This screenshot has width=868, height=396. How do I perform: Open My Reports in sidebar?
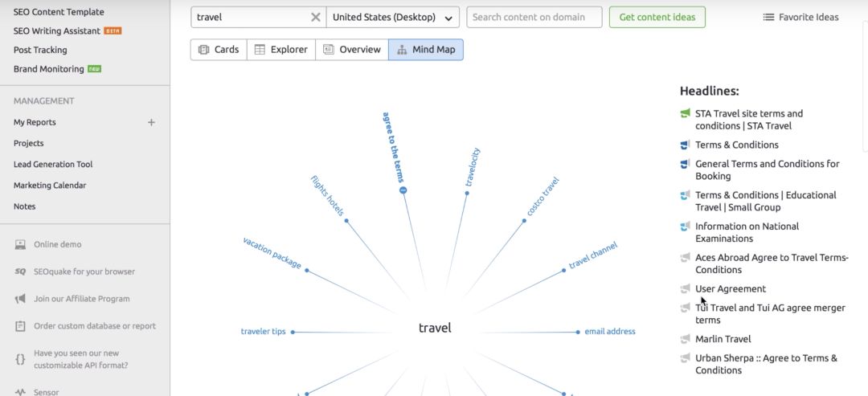pos(35,122)
